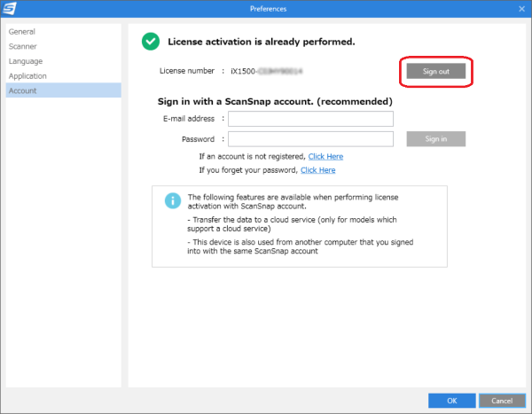Click the 'License activation is already performed.' heading

pos(262,42)
